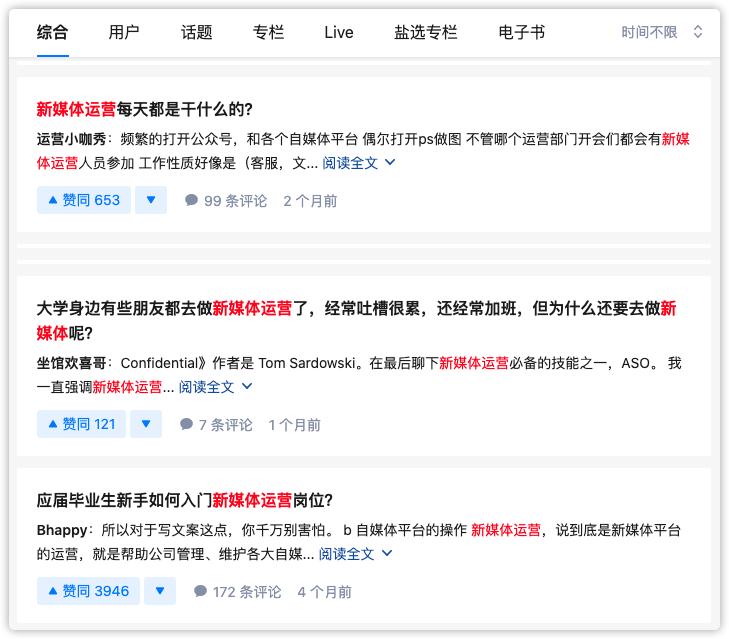
Task: Expand 阅读全文 for 运营小咖秀 answer
Action: point(359,163)
